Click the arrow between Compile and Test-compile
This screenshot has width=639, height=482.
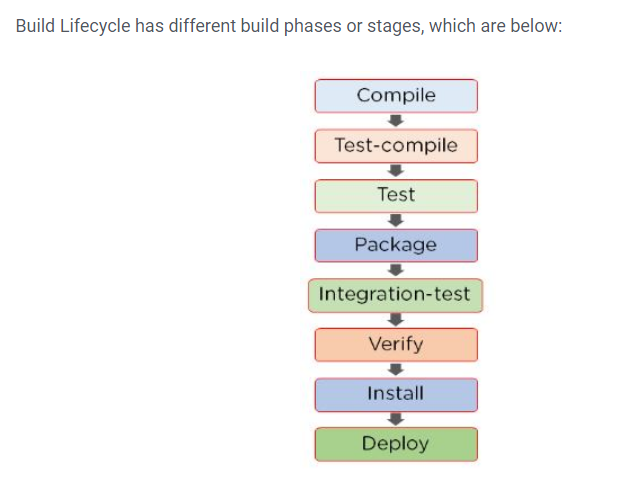click(396, 121)
